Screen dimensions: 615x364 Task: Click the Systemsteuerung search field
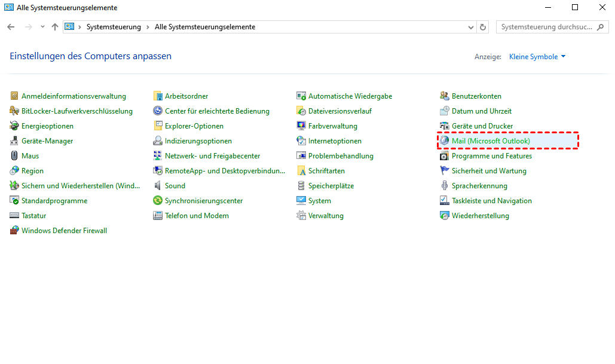point(547,27)
